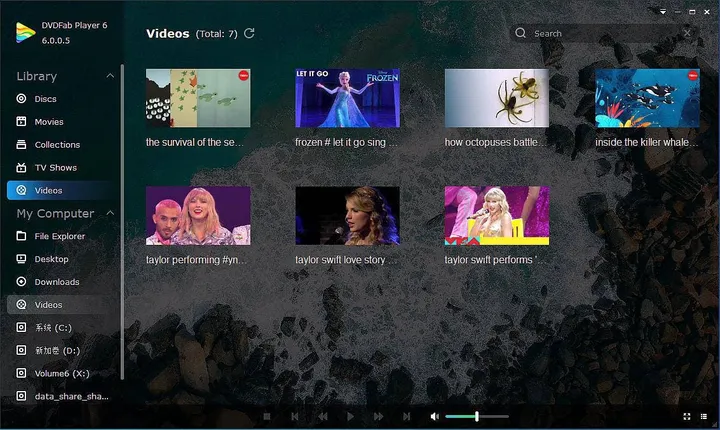Open 'how octopuses battle...' video thumbnail
The width and height of the screenshot is (720, 430).
(497, 98)
